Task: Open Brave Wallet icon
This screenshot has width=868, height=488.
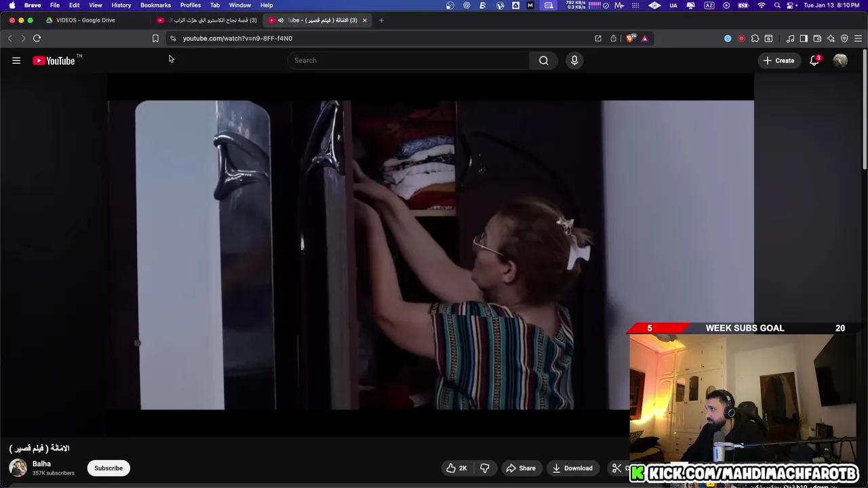Action: coord(817,39)
